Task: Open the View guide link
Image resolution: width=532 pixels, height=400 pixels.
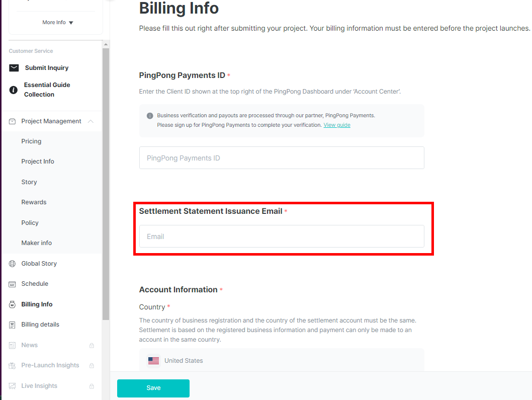Action: (337, 125)
